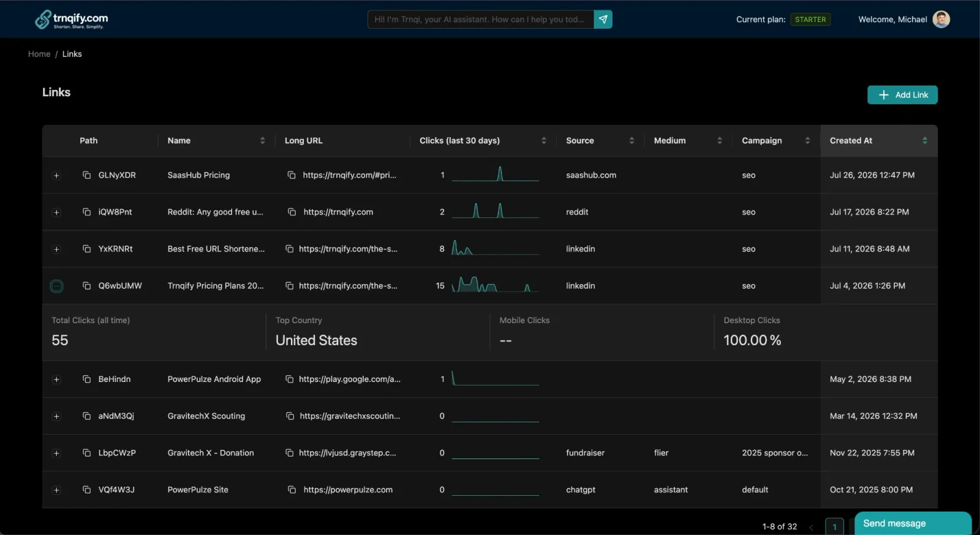The width and height of the screenshot is (980, 535).
Task: Click the trnqify.com logo
Action: pyautogui.click(x=71, y=20)
